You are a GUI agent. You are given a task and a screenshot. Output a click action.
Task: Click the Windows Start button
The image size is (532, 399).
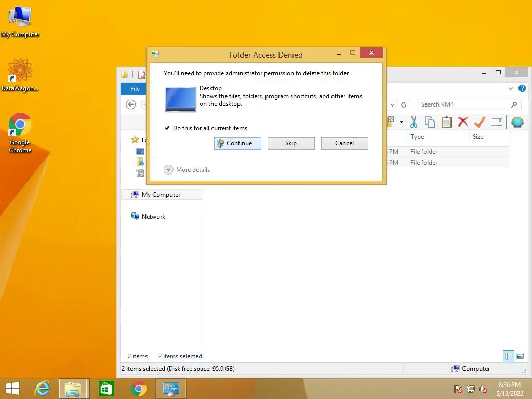click(x=12, y=389)
